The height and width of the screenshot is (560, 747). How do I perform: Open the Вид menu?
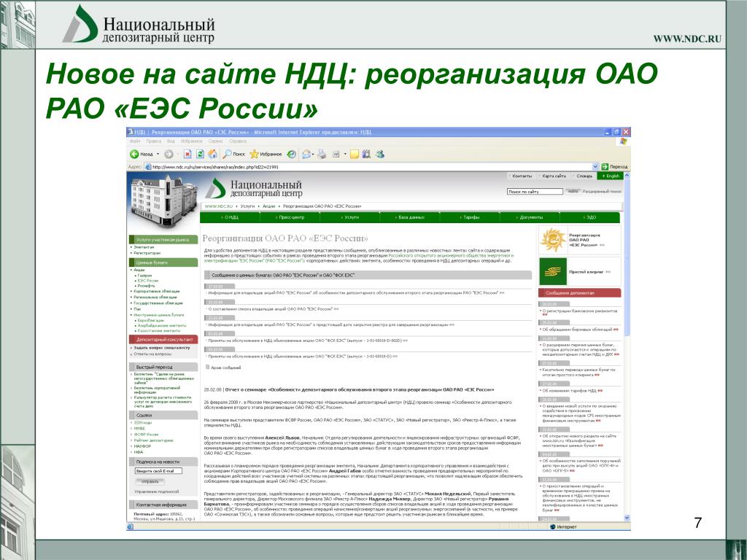tap(171, 141)
